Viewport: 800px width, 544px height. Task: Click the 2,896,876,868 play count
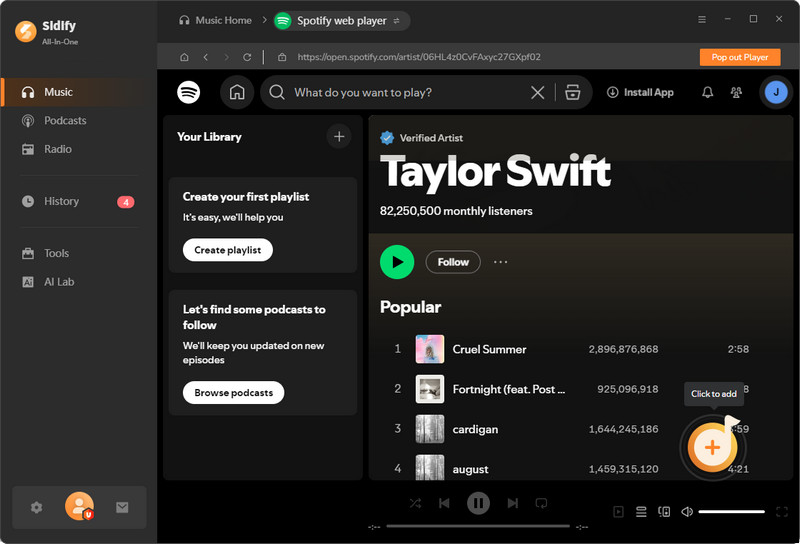[x=623, y=350]
